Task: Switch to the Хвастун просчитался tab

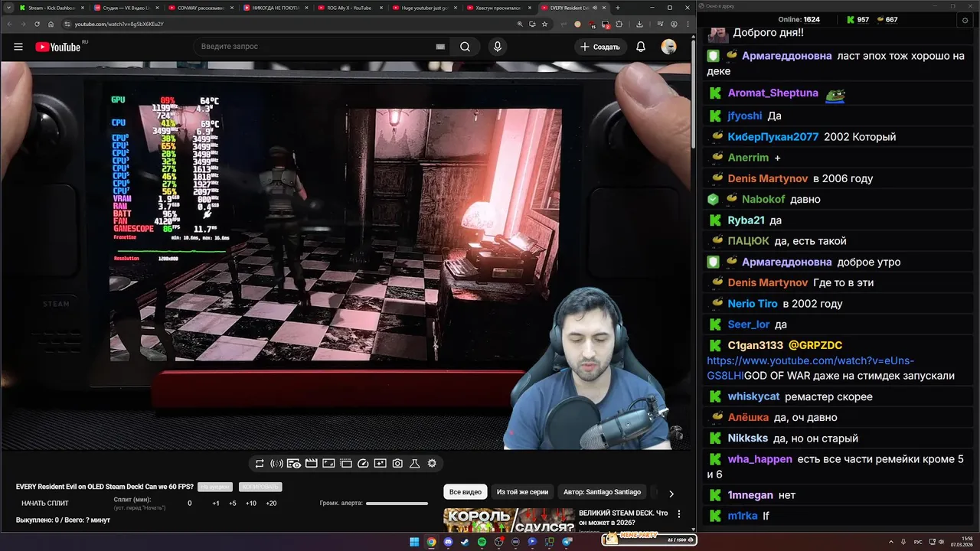Action: click(498, 8)
